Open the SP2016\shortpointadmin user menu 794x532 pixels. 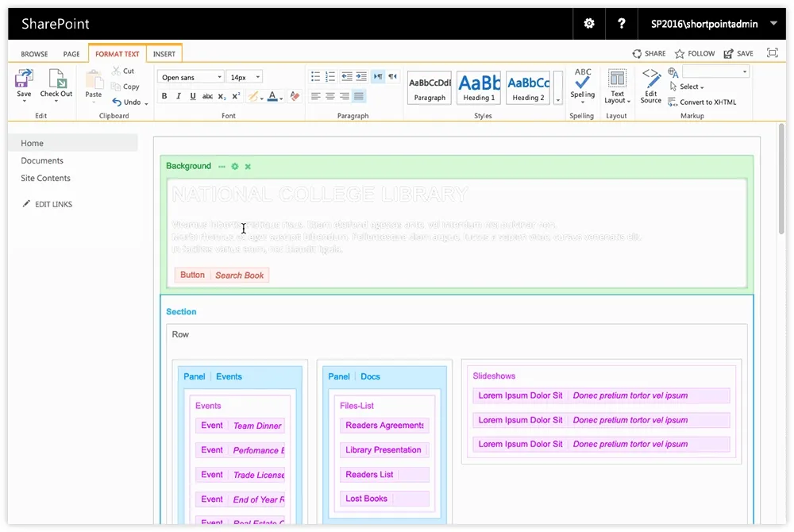713,24
